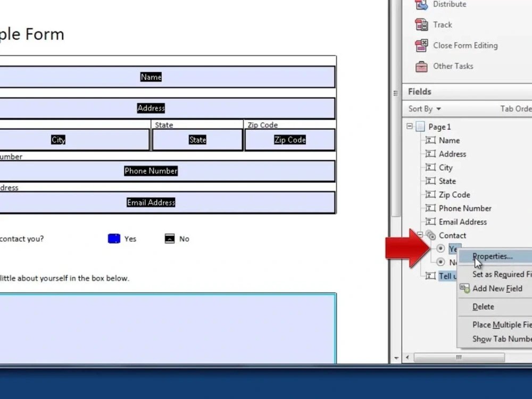Click the Close Form Editing icon
This screenshot has height=399, width=532.
click(x=421, y=46)
